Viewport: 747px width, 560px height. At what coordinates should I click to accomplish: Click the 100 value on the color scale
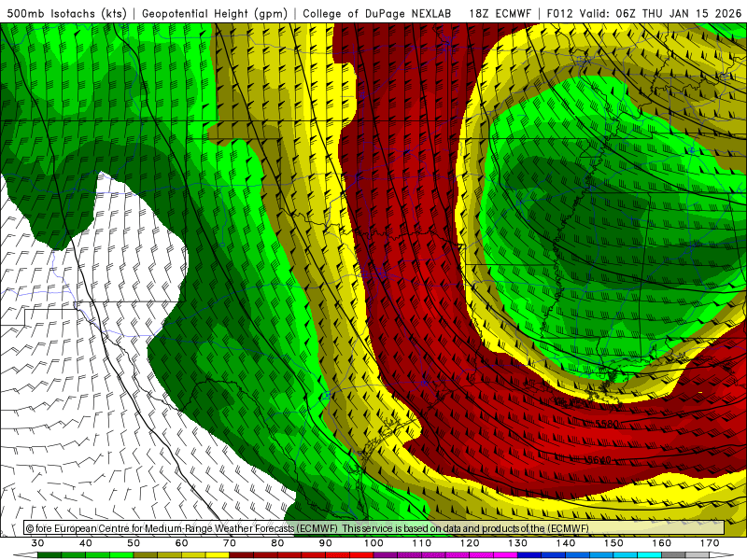tap(374, 543)
